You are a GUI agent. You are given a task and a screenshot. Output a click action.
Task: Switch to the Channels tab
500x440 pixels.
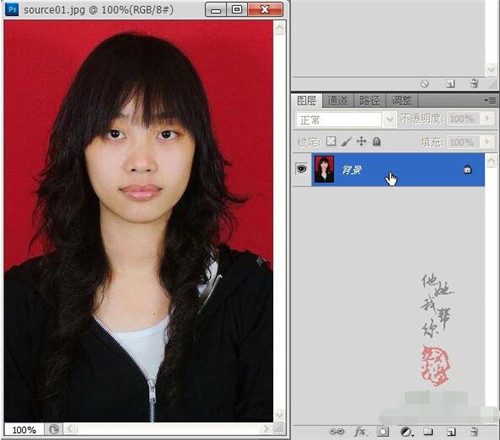point(337,100)
